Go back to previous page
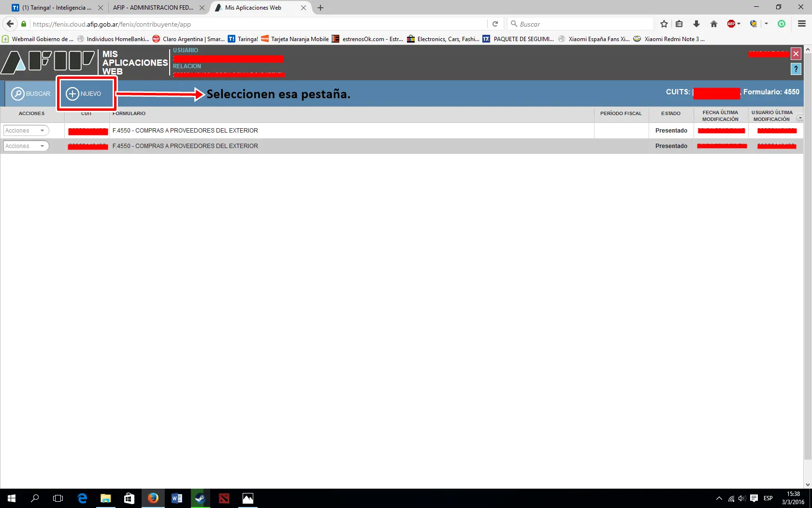This screenshot has width=812, height=508. click(10, 24)
